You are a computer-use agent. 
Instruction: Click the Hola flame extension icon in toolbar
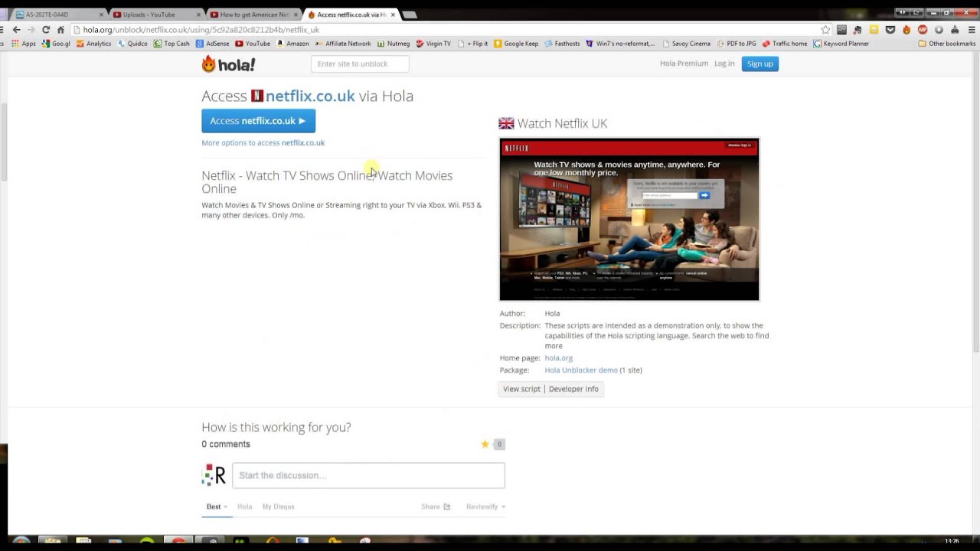(x=906, y=30)
